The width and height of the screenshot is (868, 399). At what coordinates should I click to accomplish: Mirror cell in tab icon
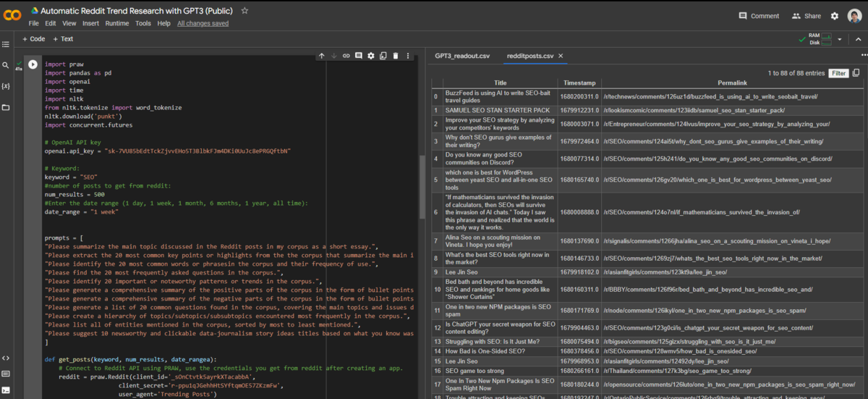pyautogui.click(x=383, y=56)
